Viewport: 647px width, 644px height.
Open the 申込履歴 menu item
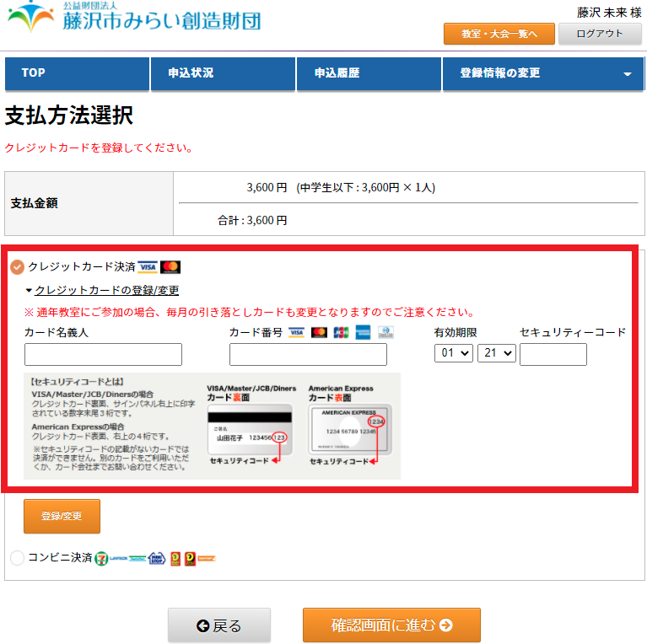tap(369, 73)
